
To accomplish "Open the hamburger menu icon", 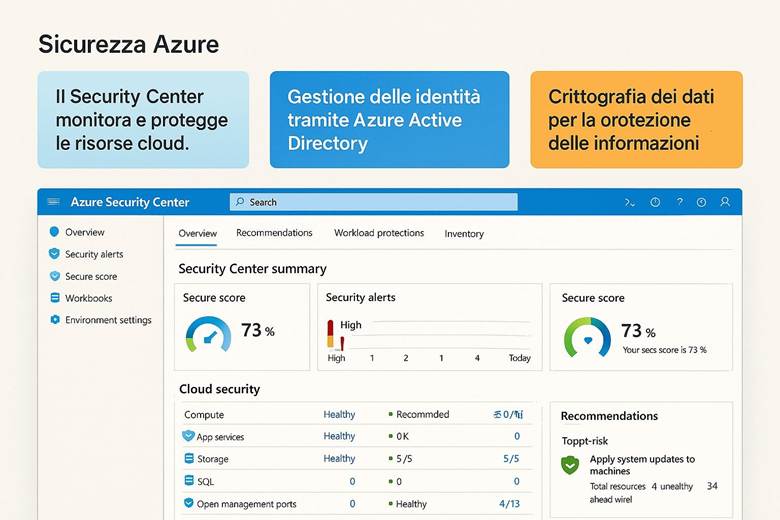I will pos(53,202).
